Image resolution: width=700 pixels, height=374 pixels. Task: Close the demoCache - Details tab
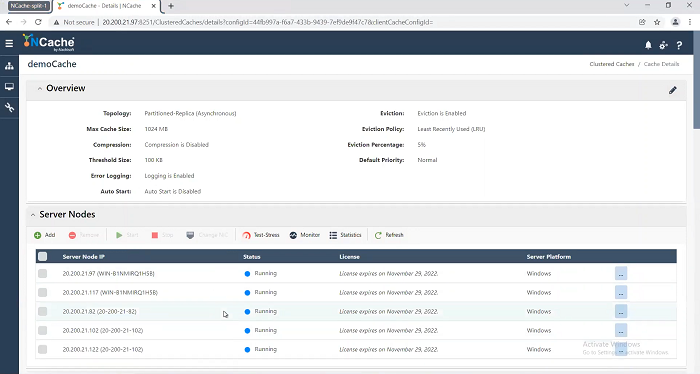click(x=154, y=6)
